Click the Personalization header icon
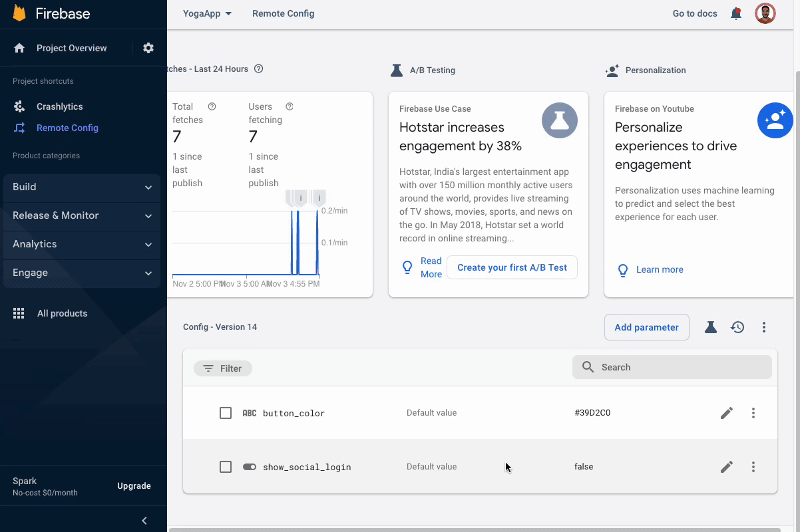800x532 pixels. coord(612,70)
